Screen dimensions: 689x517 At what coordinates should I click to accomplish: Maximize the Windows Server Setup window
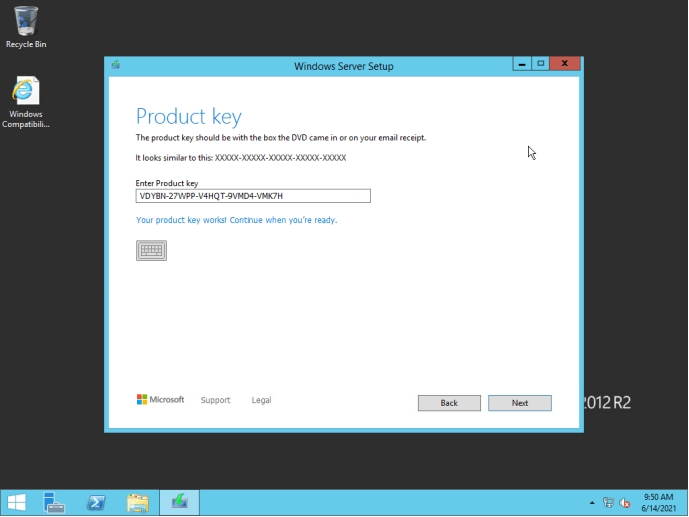[540, 64]
